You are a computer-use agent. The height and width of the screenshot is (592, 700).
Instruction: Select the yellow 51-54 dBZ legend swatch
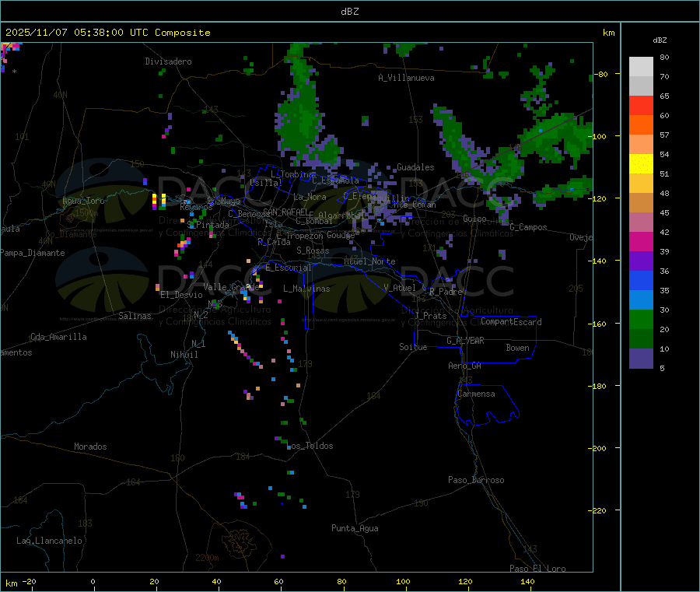(x=641, y=164)
